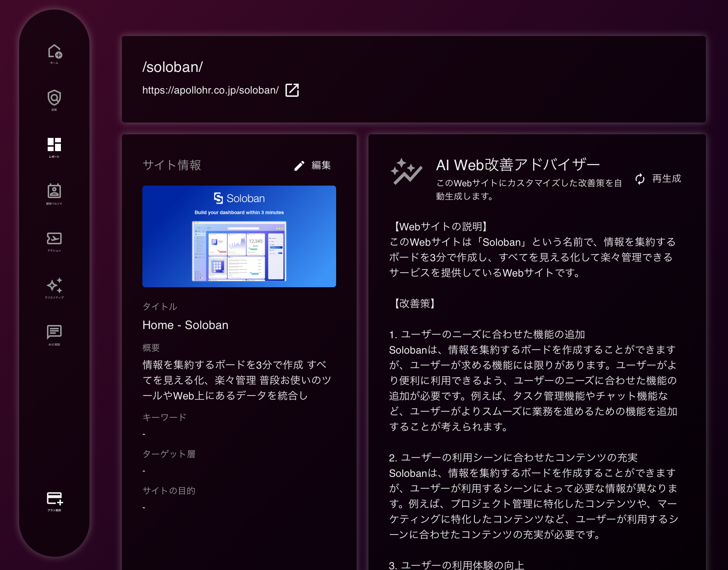Select the レポート dashboard icon
The height and width of the screenshot is (570, 728).
(x=54, y=145)
